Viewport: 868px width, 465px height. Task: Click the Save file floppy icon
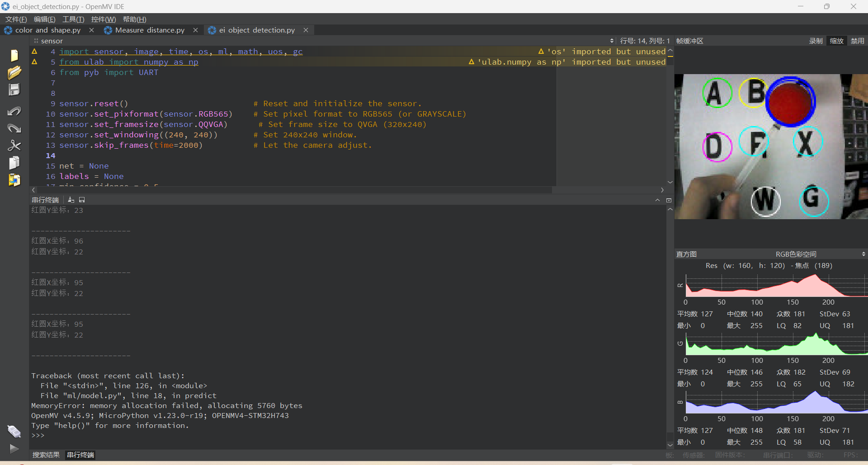(x=14, y=89)
